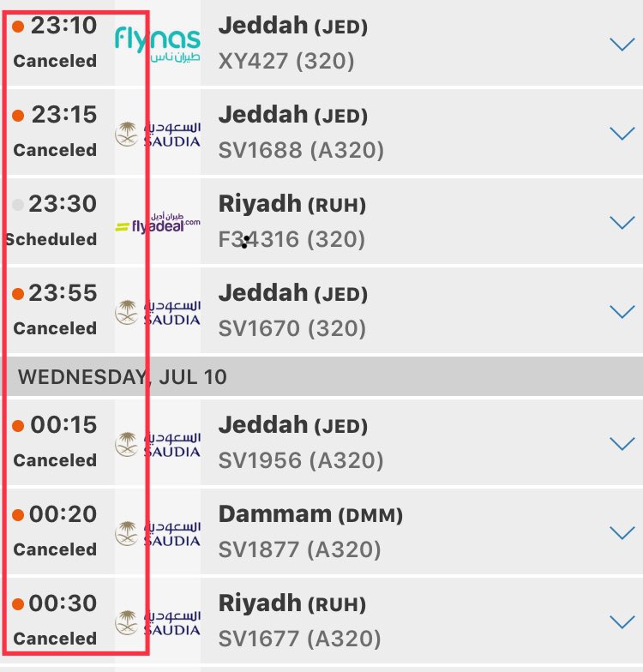Click orange status dot beside 23:10
643x672 pixels.
pos(18,27)
